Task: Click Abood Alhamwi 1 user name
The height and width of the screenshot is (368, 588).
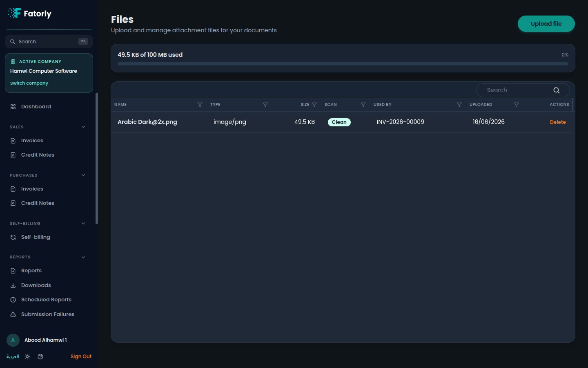Action: coord(46,340)
